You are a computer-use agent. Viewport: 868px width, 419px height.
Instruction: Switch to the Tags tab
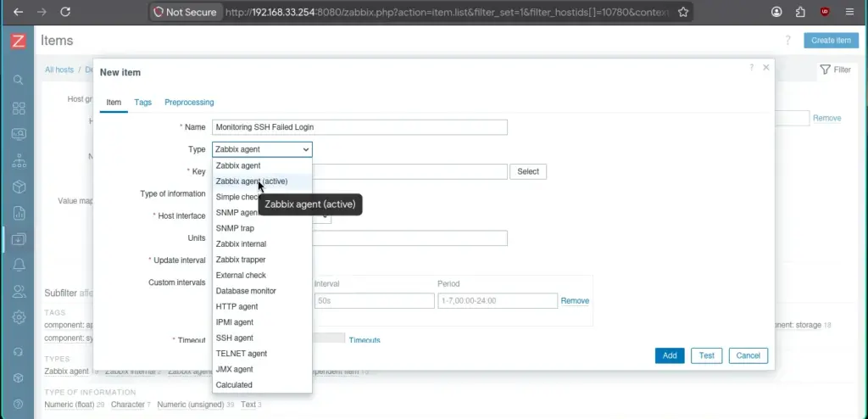142,102
